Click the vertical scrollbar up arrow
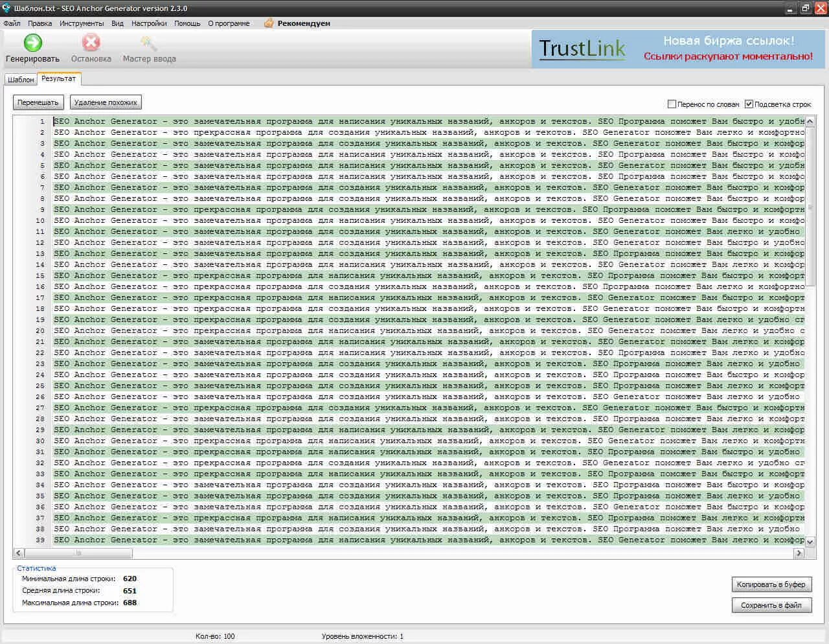829x644 pixels. click(810, 122)
